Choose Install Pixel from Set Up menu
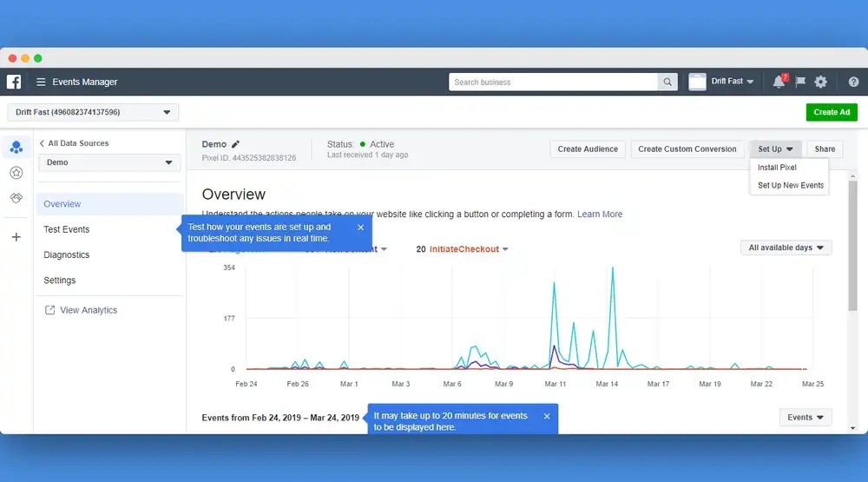Viewport: 868px width, 482px height. (x=777, y=168)
